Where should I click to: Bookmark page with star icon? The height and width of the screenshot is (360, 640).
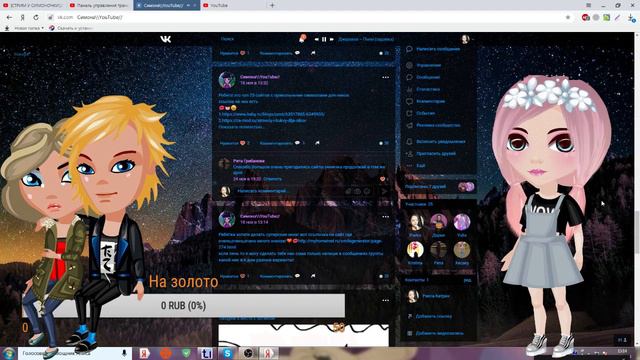tap(568, 18)
